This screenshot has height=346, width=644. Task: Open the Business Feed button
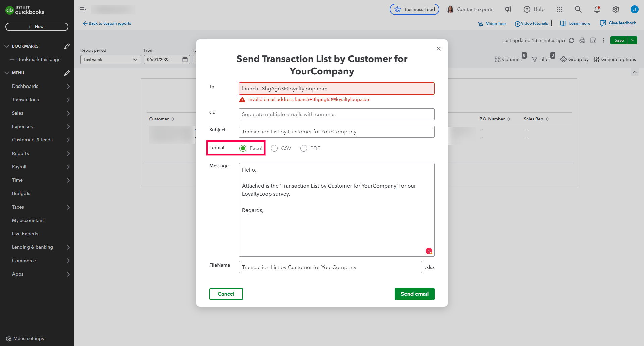pyautogui.click(x=415, y=9)
